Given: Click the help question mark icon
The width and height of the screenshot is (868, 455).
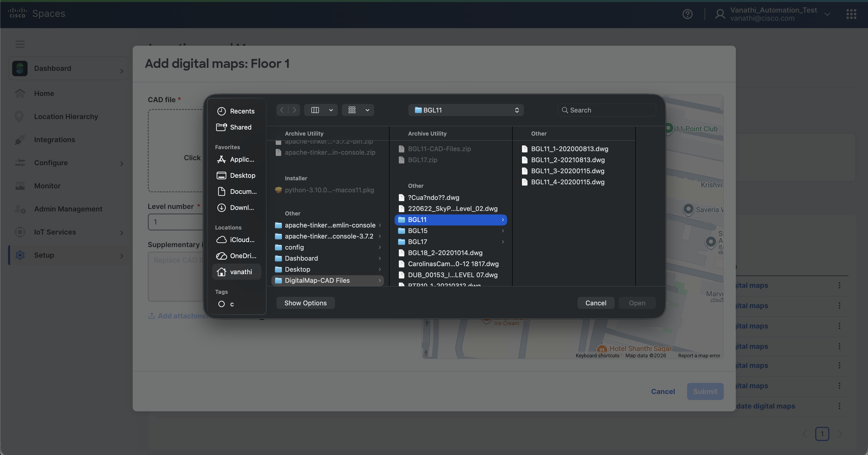Looking at the screenshot, I should tap(687, 14).
